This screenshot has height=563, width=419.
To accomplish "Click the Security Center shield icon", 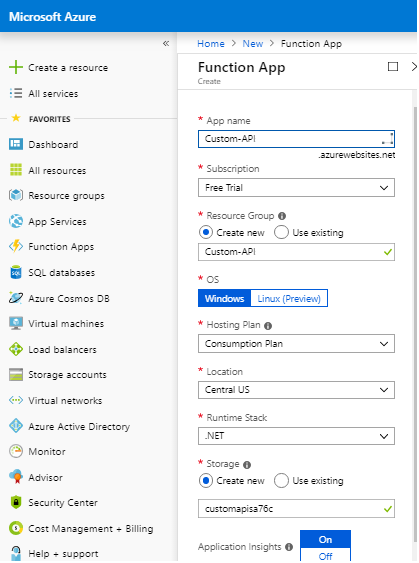I will click(16, 503).
